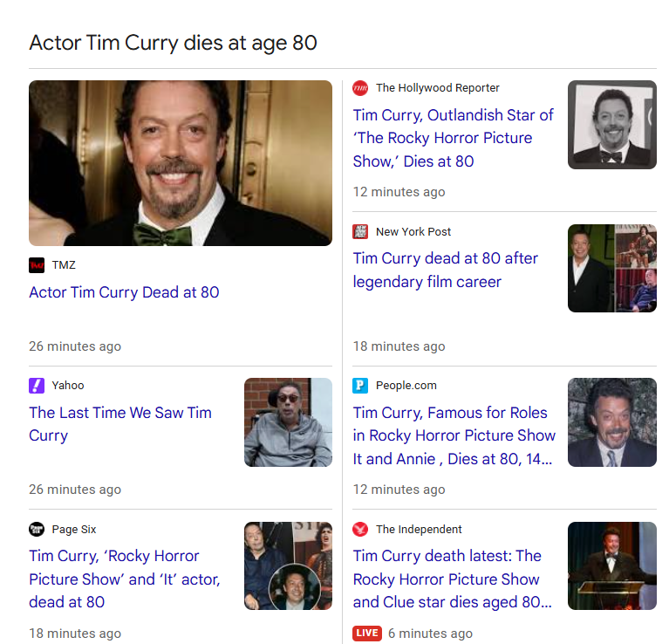This screenshot has height=644, width=669.
Task: Open 'Tim Curry dead at 80 after legendary film career'
Action: pyautogui.click(x=446, y=271)
